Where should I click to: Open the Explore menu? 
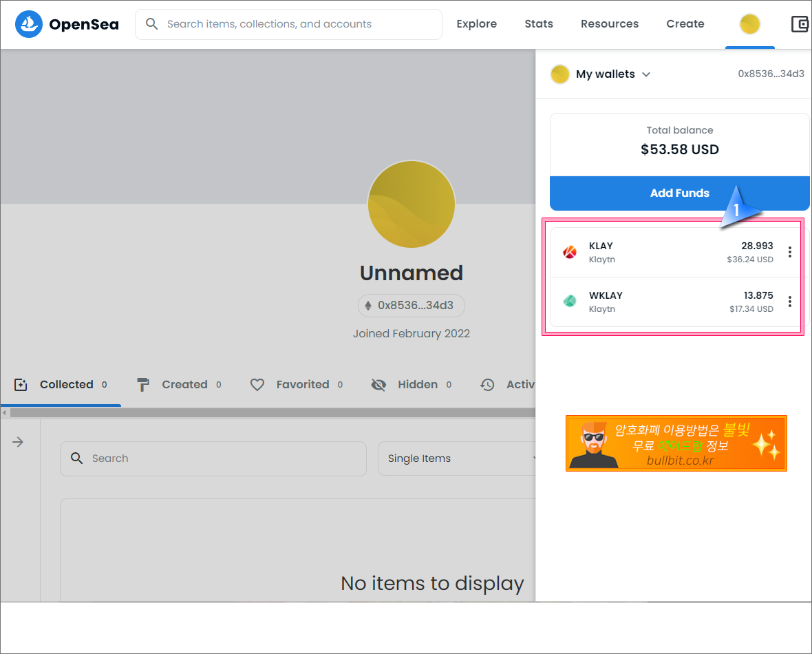(476, 24)
